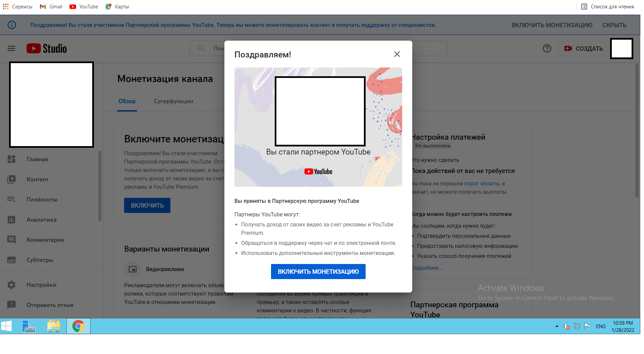Show hidden tray icons arrow

click(x=557, y=326)
